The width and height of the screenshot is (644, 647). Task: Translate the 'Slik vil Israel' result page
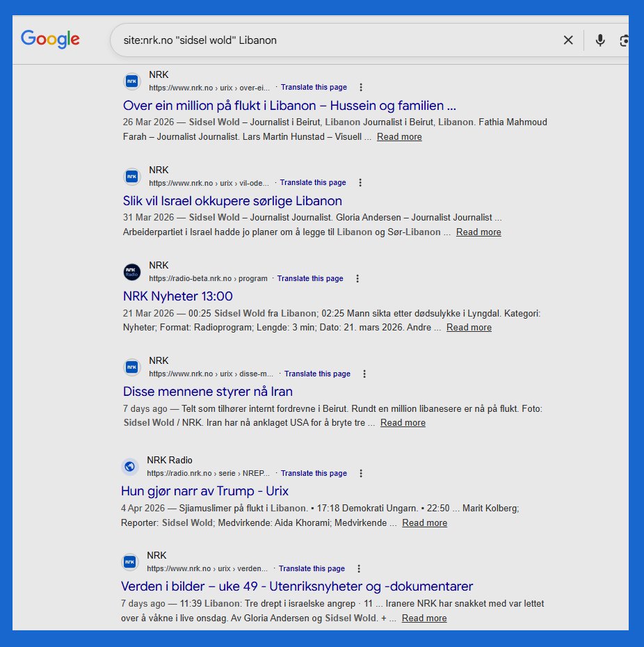click(313, 182)
